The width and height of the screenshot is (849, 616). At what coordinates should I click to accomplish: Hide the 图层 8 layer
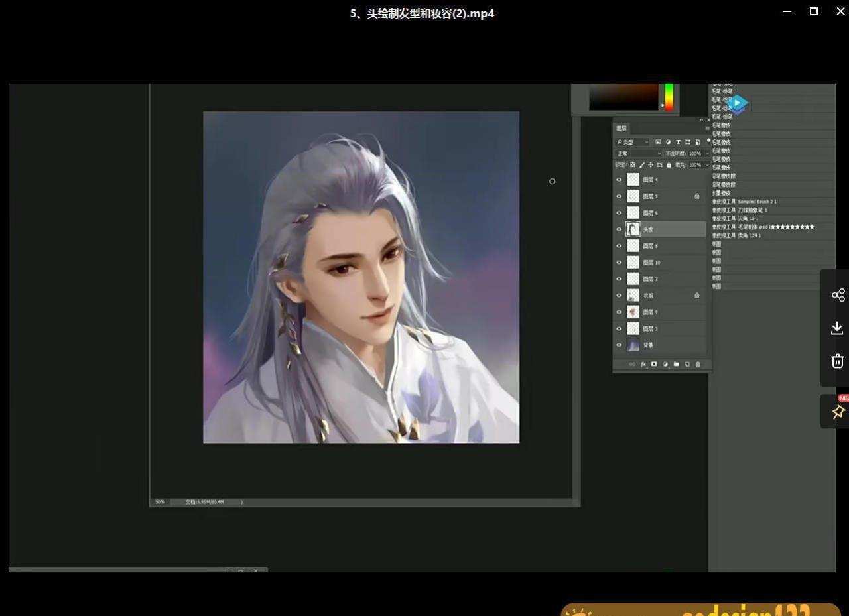(x=619, y=246)
